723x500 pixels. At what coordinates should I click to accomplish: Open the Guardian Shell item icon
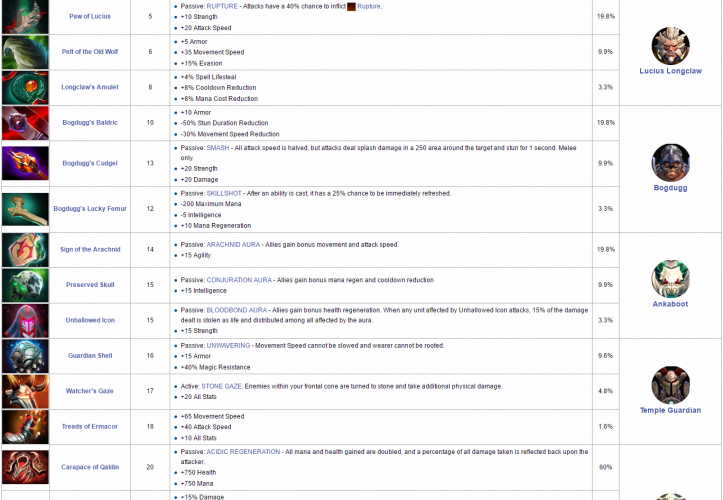click(x=23, y=355)
